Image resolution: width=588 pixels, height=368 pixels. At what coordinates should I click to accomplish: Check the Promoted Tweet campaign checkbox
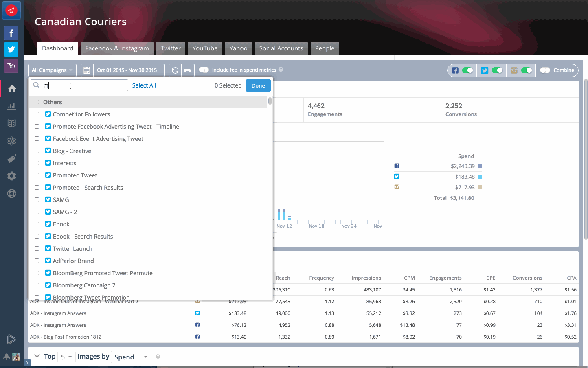pos(37,175)
